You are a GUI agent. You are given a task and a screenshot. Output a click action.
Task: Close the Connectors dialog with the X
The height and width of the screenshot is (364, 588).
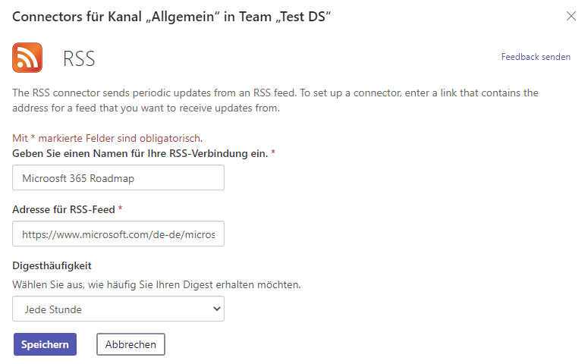(571, 16)
